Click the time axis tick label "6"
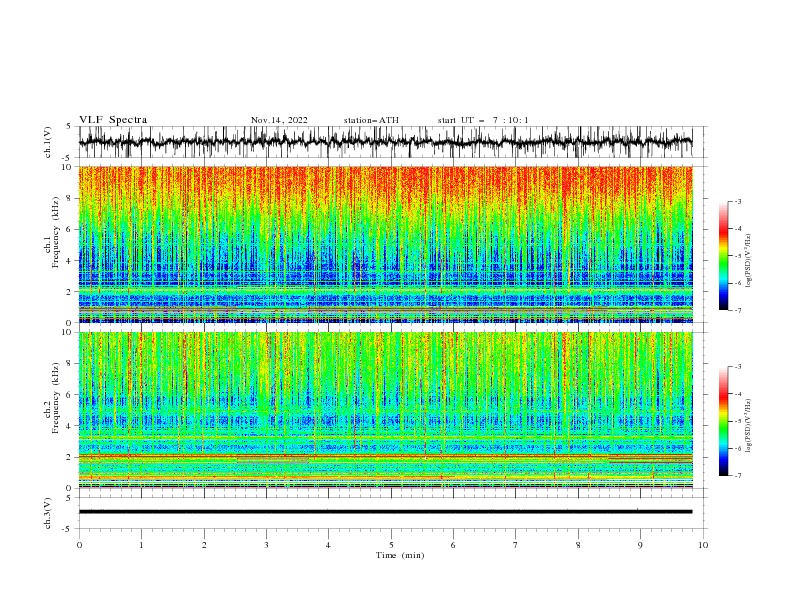792x612 pixels. tap(453, 545)
